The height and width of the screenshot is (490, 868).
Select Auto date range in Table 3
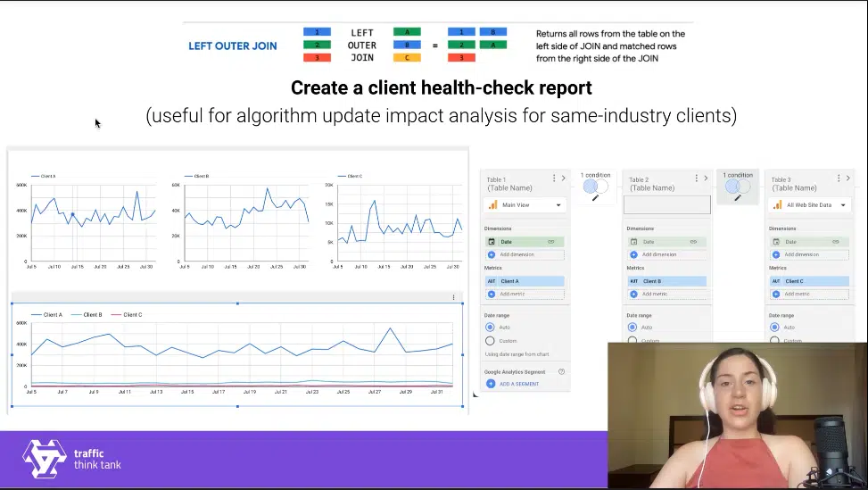(x=775, y=328)
